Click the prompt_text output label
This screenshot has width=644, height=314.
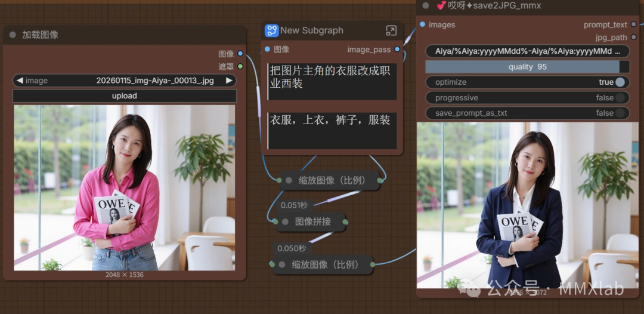coord(605,25)
